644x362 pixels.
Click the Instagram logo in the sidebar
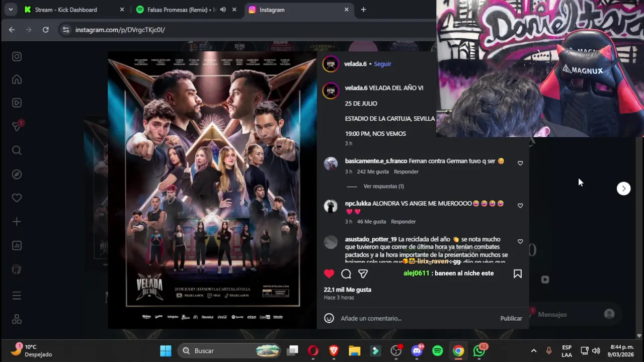pyautogui.click(x=17, y=57)
